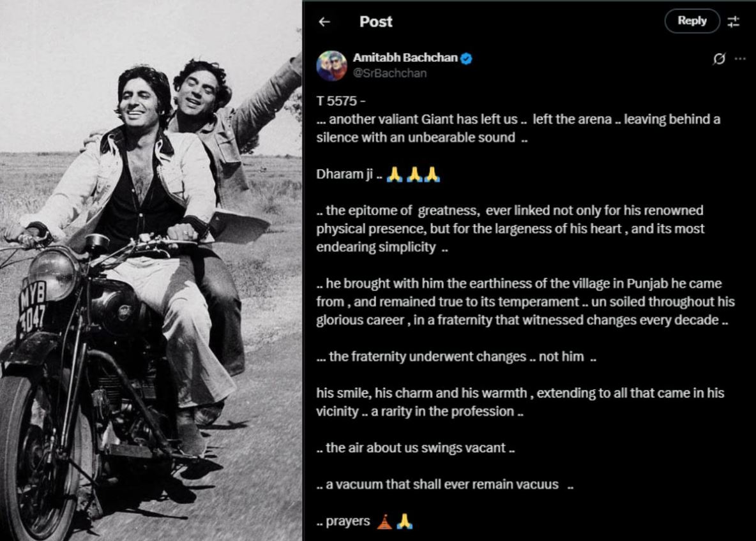This screenshot has height=541, width=756.
Task: Click the diya lamp emoji after prayers
Action: (x=383, y=522)
